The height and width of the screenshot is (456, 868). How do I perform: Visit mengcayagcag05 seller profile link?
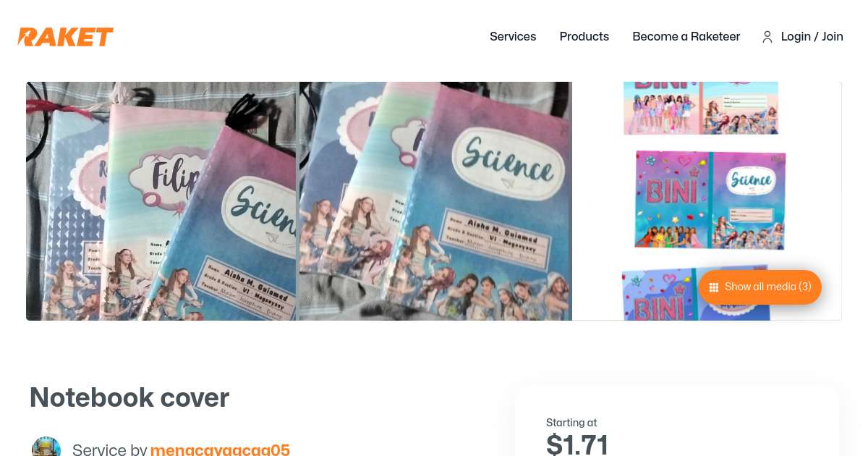(220, 449)
